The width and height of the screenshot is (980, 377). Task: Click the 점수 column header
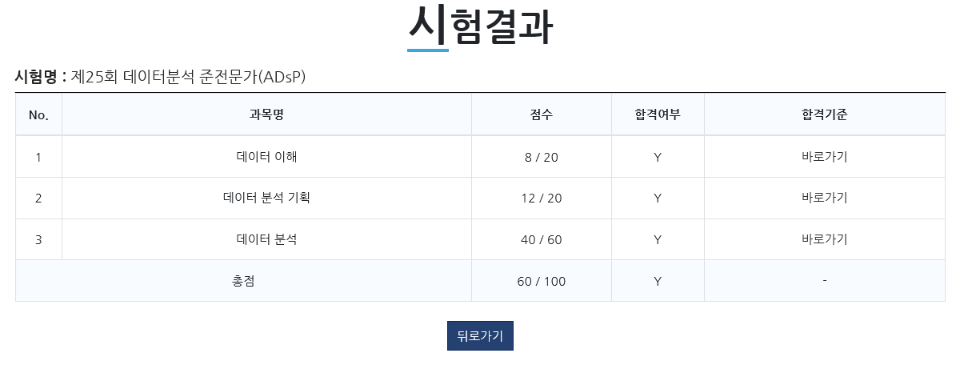(x=541, y=115)
